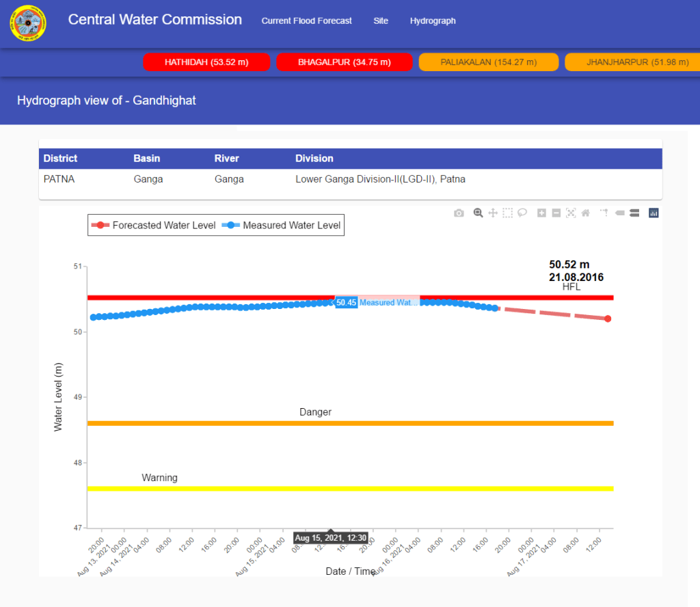Select the Zoom magnifier tool
The image size is (700, 607).
pyautogui.click(x=479, y=213)
